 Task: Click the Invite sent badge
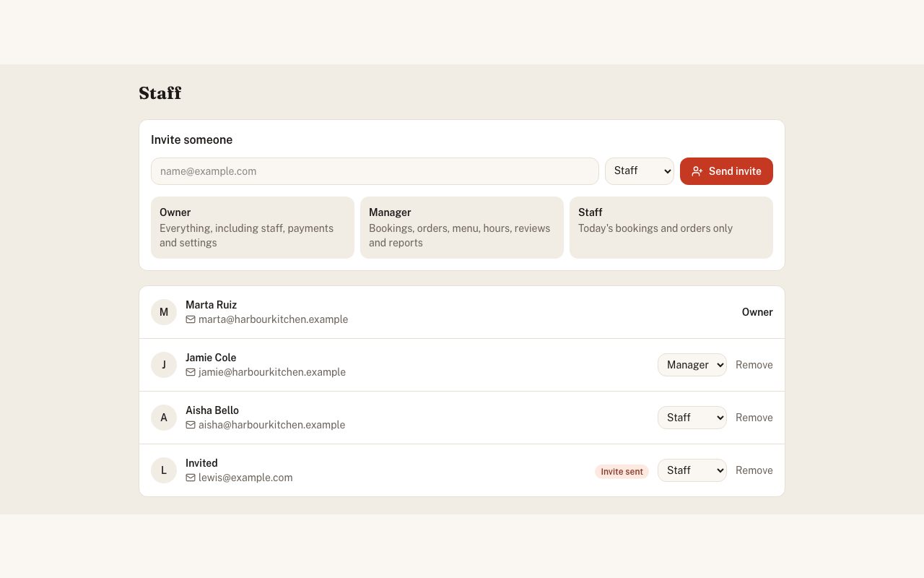pos(622,472)
